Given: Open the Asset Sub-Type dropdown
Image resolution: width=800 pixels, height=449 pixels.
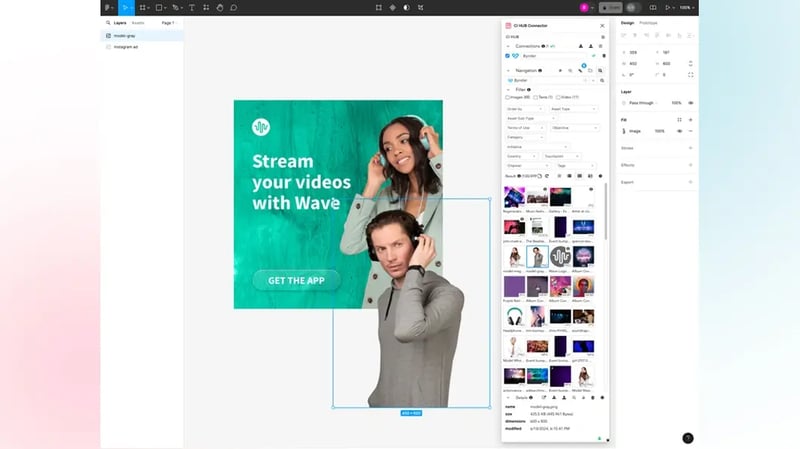Looking at the screenshot, I should 531,118.
